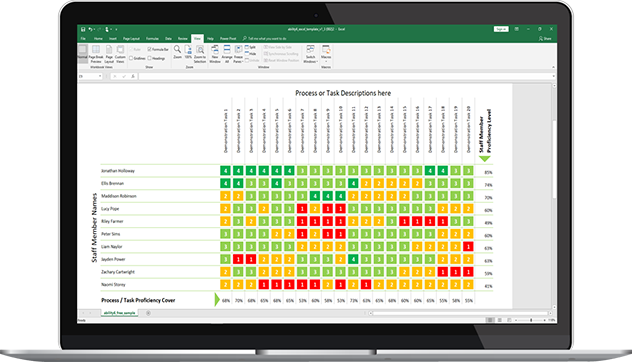Click the Share person icon
632x362 pixels.
[x=541, y=38]
